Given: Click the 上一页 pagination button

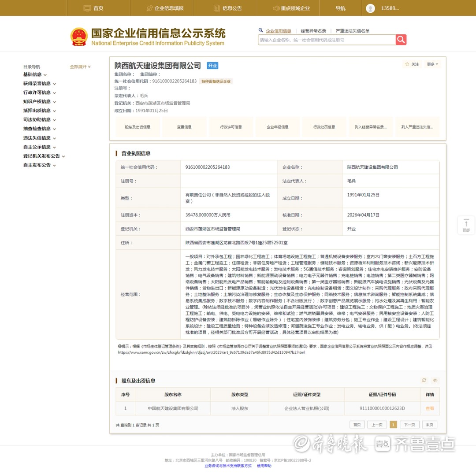Looking at the screenshot, I should coord(377,425).
